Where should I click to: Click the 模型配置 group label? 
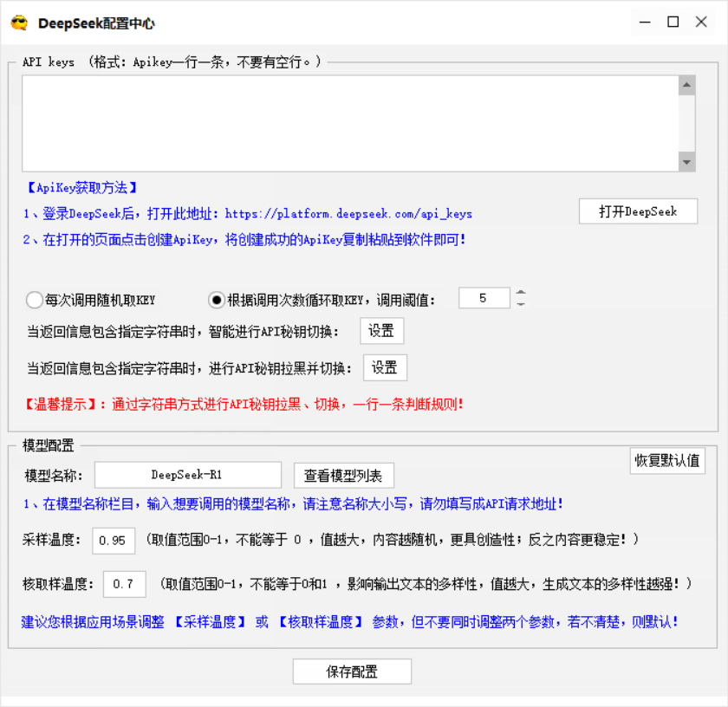(x=49, y=445)
